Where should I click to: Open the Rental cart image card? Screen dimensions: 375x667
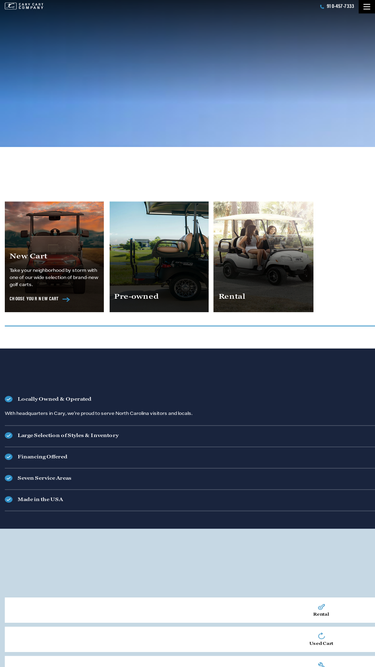[263, 257]
